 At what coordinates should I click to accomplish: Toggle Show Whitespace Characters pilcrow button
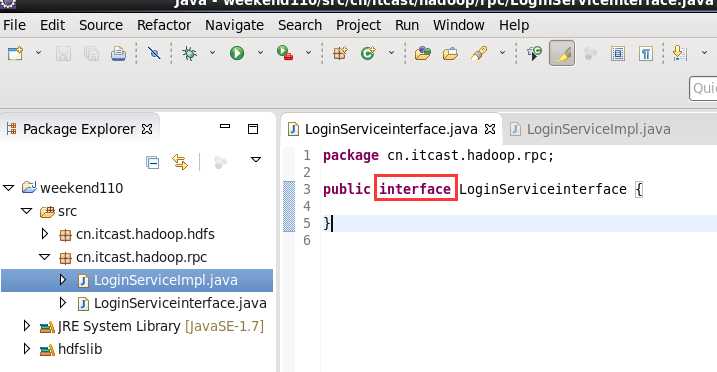coord(646,54)
